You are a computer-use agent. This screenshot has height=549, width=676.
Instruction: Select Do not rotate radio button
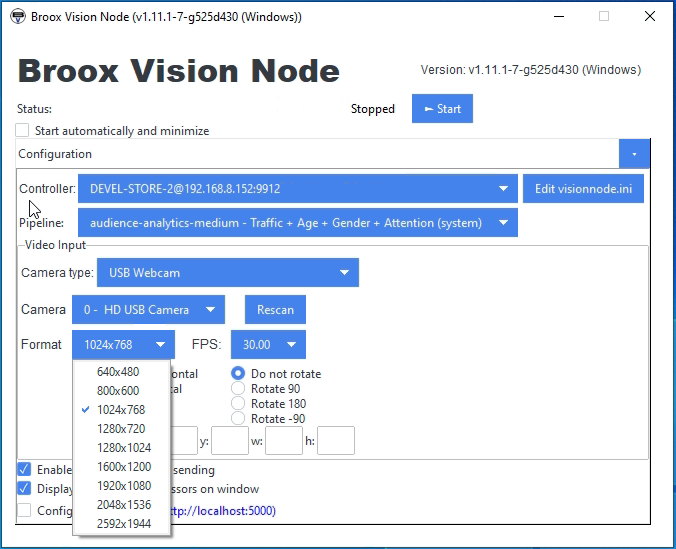coord(238,373)
